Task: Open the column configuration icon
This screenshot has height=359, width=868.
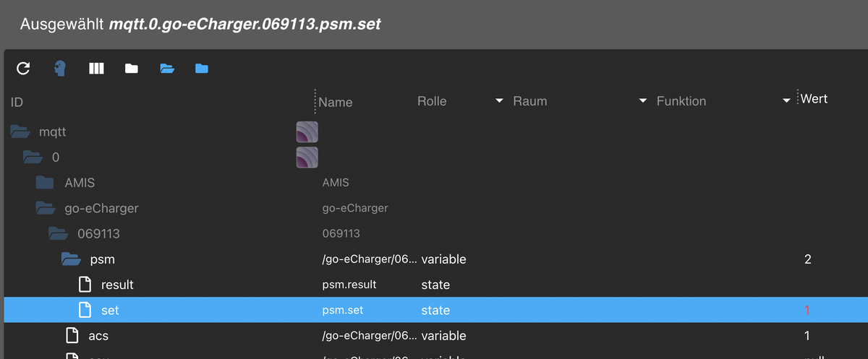Action: 96,69
